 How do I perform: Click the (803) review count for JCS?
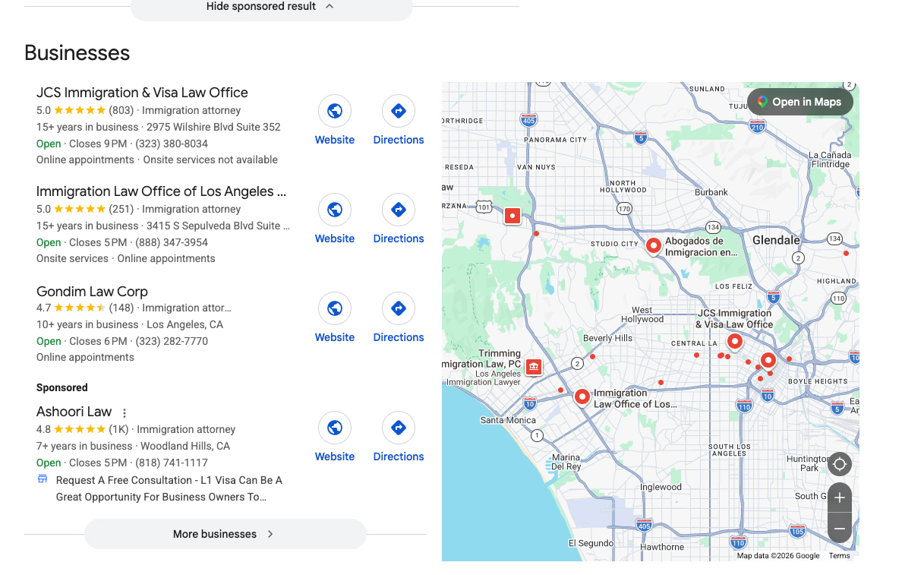click(121, 110)
